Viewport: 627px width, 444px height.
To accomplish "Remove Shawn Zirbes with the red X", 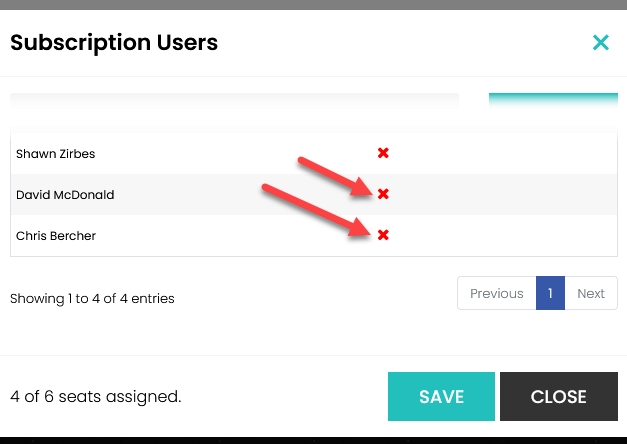I will tap(383, 153).
